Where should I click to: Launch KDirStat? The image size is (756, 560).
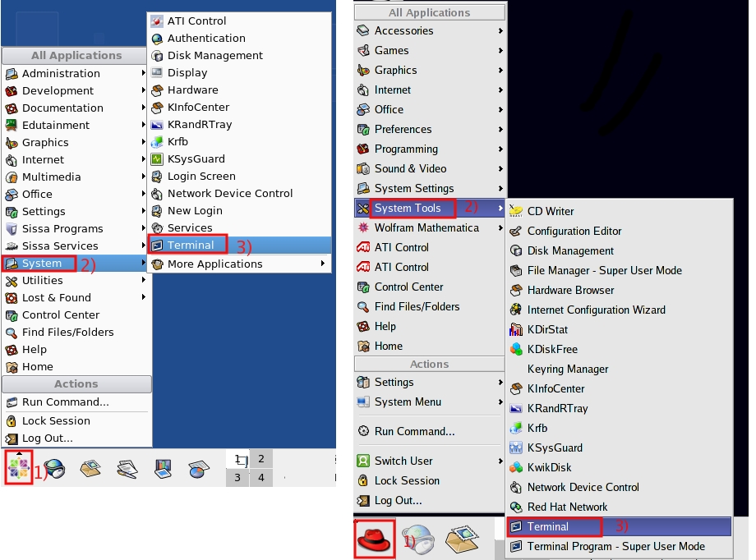[x=620, y=329]
